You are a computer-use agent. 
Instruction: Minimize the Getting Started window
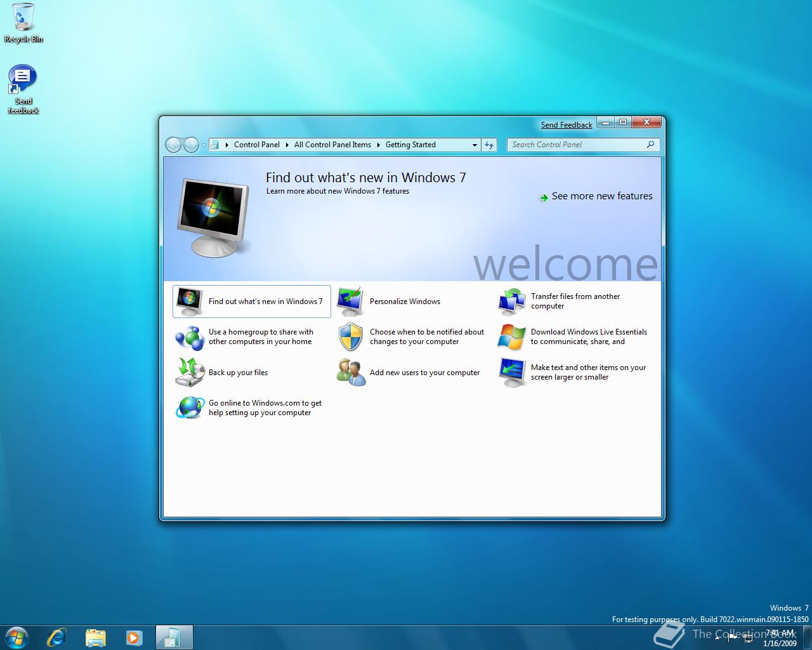[x=606, y=123]
